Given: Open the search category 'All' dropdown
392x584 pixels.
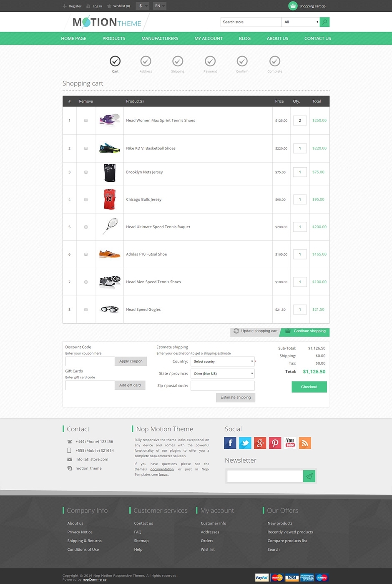Looking at the screenshot, I should click(301, 22).
